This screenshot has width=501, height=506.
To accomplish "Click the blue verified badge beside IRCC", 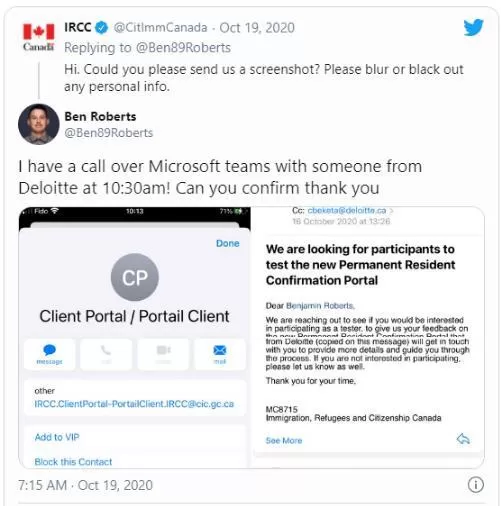I will pos(102,27).
